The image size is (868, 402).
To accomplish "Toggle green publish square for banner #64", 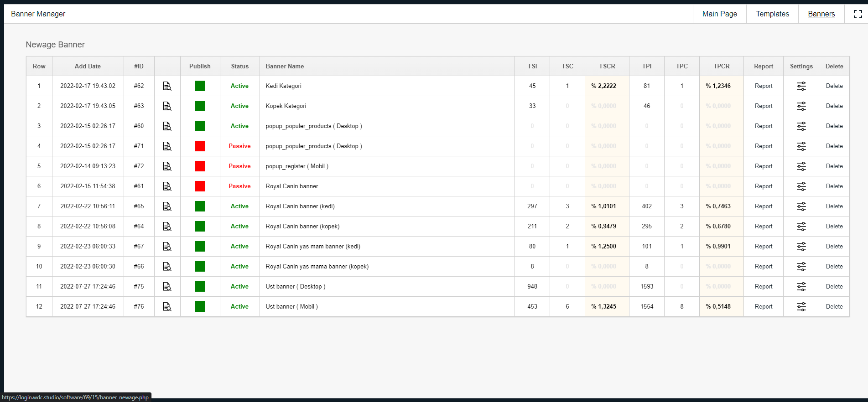I will coord(200,227).
